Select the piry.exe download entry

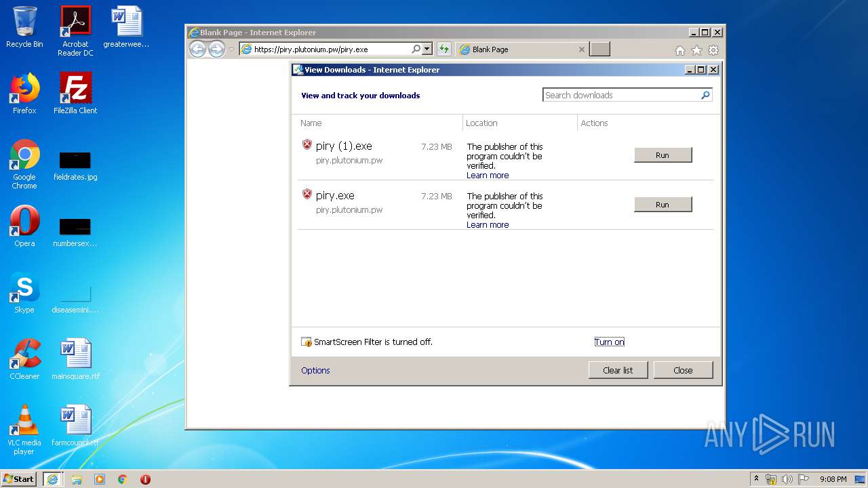pos(505,205)
